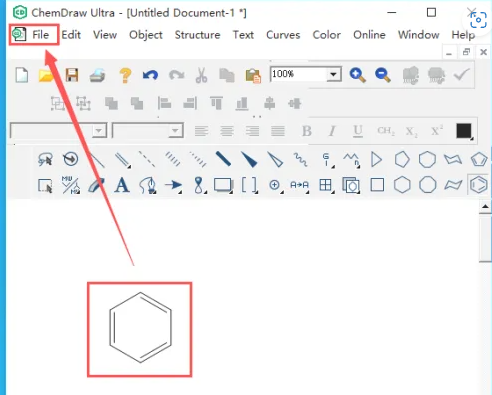This screenshot has width=492, height=395.
Task: Open the Pen tool
Action: 148,185
